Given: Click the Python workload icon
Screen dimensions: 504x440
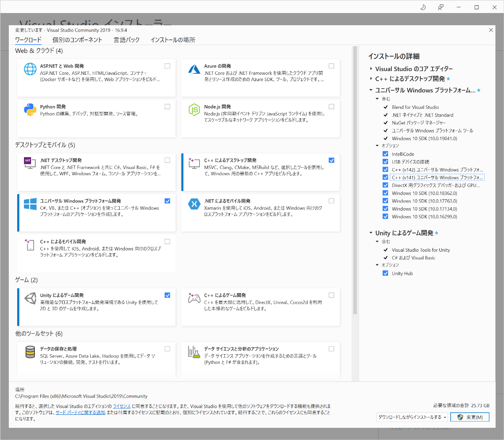Looking at the screenshot, I should [30, 110].
